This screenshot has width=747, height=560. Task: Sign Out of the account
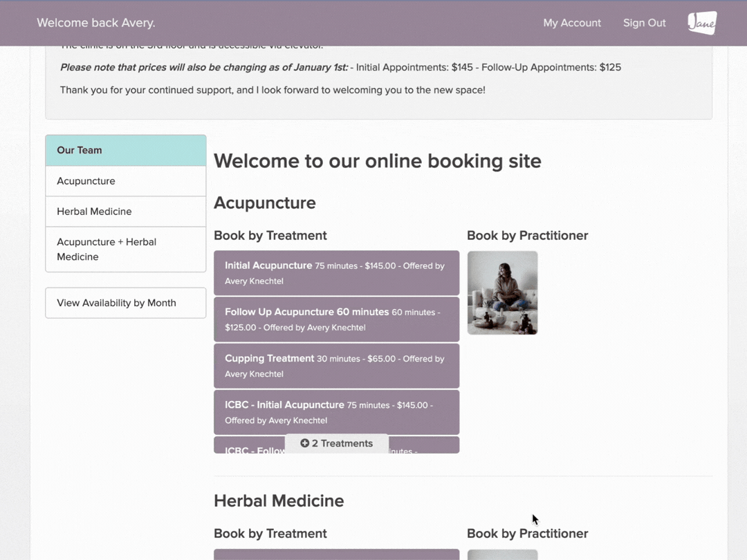point(644,23)
